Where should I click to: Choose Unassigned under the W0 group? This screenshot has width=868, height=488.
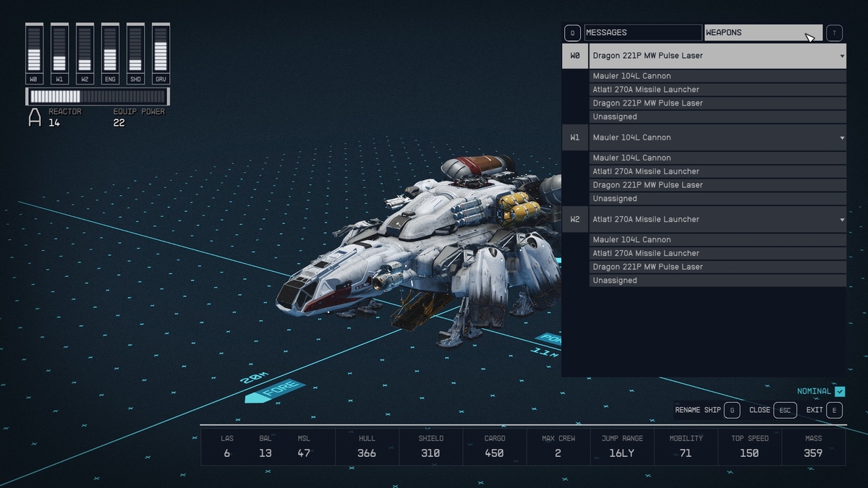click(x=717, y=116)
